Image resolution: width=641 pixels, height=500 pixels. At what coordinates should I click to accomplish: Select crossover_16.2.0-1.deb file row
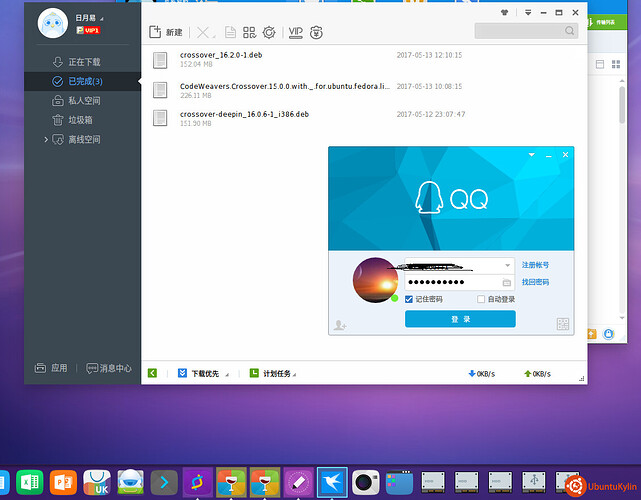coord(364,60)
